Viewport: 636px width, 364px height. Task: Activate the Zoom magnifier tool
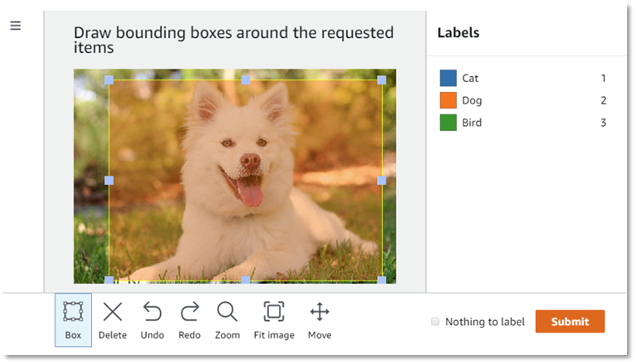click(227, 320)
